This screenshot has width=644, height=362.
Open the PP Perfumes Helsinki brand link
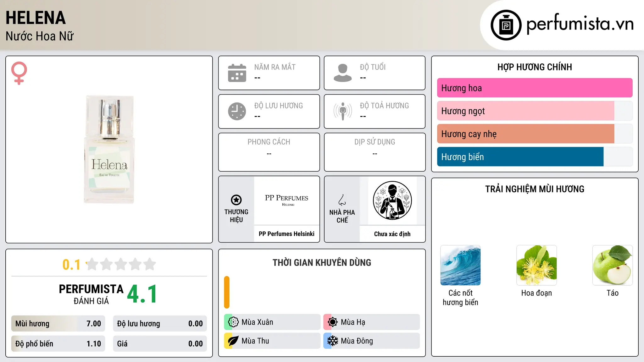(x=286, y=234)
